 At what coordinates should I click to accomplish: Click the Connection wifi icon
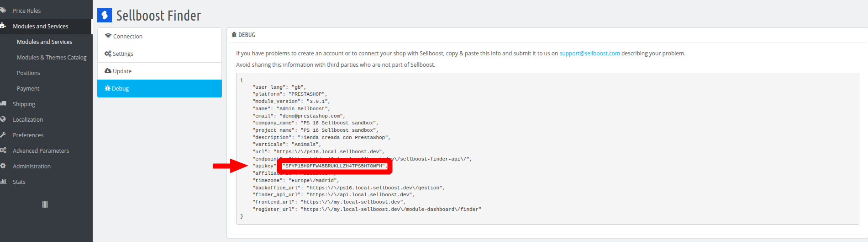[x=108, y=36]
